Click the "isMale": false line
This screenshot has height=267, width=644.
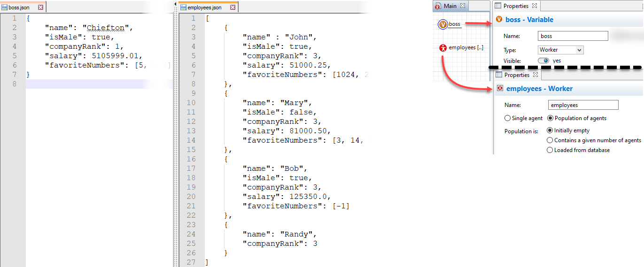(x=280, y=112)
